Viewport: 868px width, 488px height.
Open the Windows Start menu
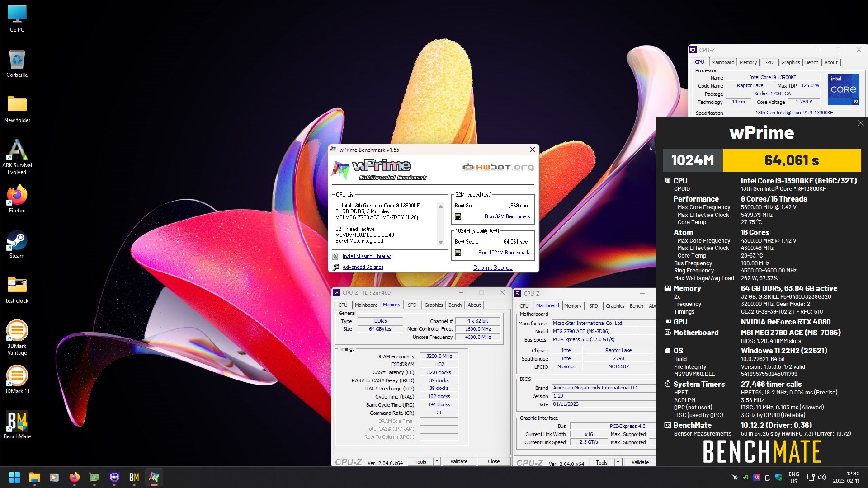tap(14, 477)
